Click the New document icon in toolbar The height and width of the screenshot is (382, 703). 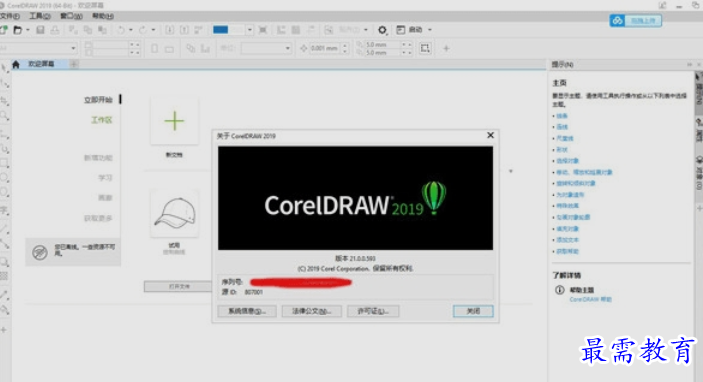(x=4, y=30)
